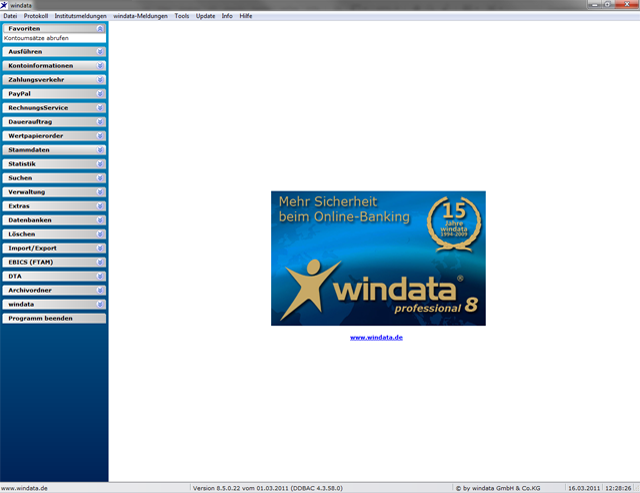Expand the Löschen section chevron

100,234
